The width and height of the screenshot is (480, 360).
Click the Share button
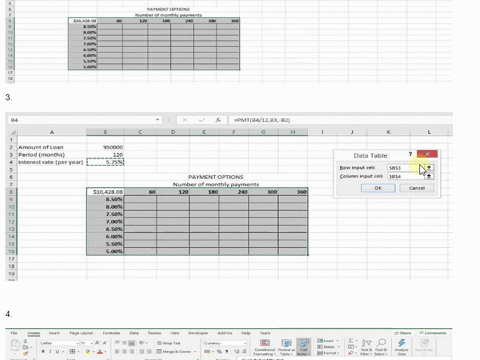pos(403,333)
